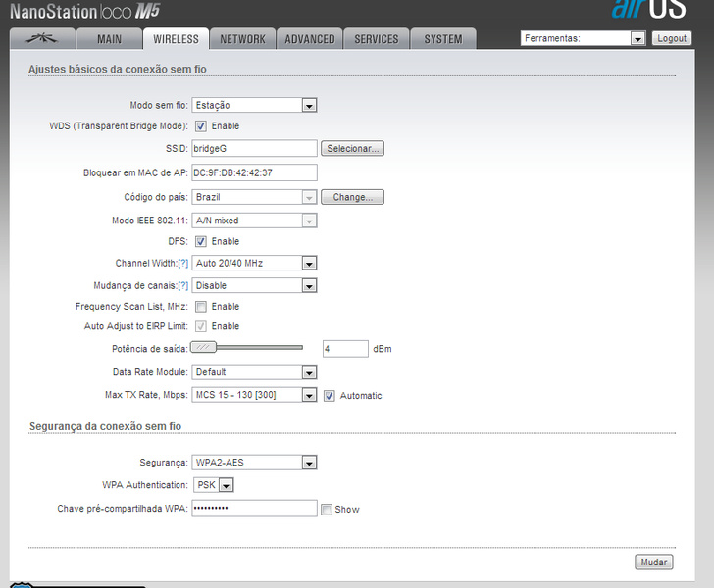This screenshot has width=714, height=588.
Task: Open the Código do país dropdown
Action: pos(254,197)
